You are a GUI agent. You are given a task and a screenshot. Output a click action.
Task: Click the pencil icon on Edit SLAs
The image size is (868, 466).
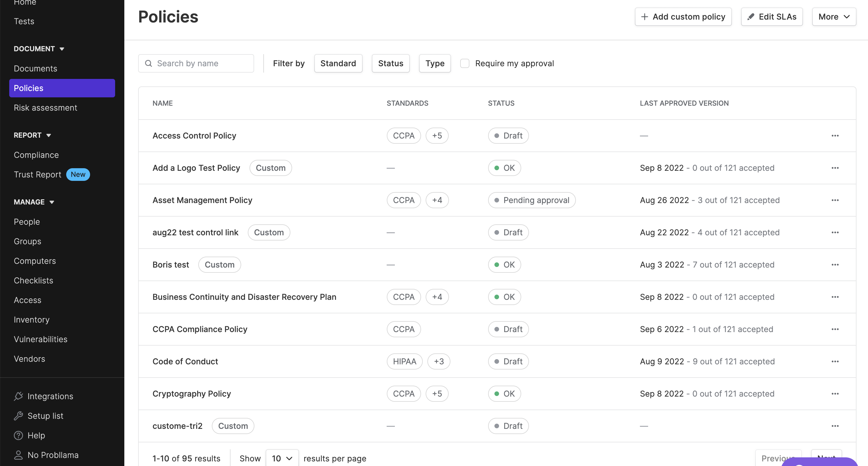[751, 16]
